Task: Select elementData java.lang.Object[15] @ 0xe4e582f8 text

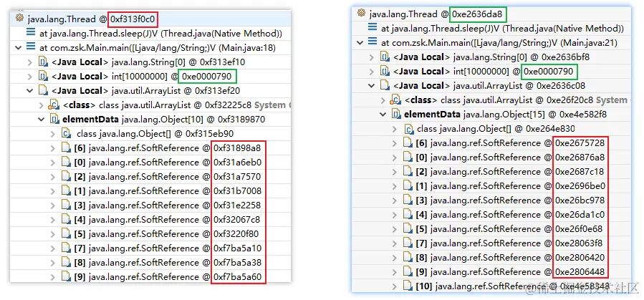Action: point(506,115)
